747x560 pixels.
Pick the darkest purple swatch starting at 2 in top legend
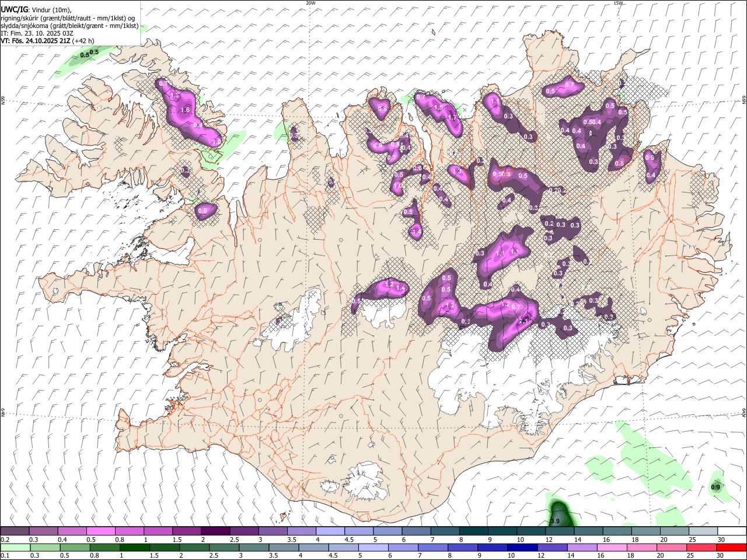coord(215,531)
